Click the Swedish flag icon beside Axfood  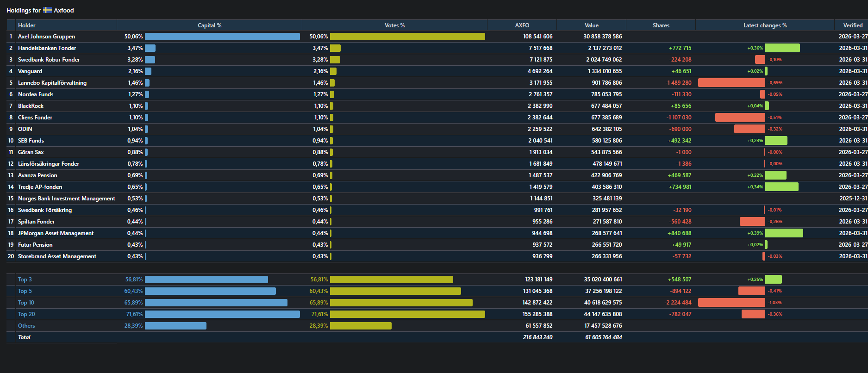47,10
